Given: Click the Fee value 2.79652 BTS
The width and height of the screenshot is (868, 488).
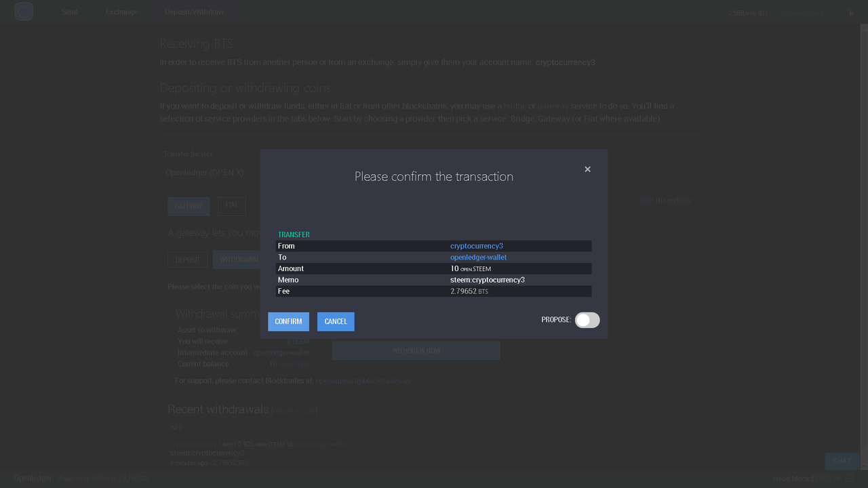Looking at the screenshot, I should (469, 291).
